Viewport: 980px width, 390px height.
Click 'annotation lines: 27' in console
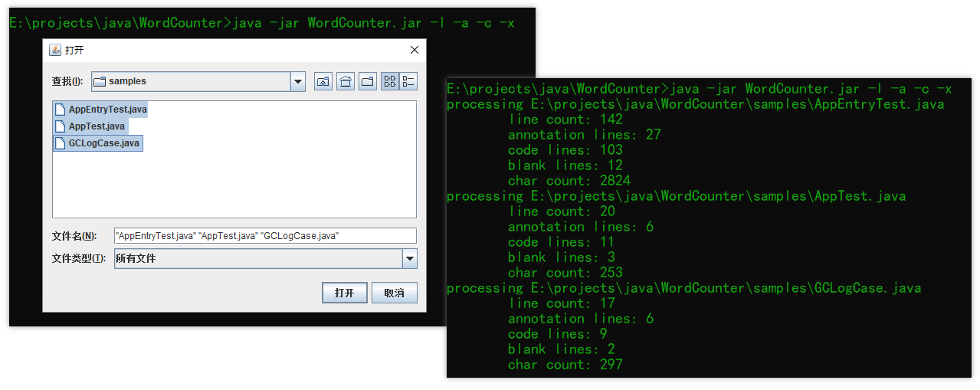(x=585, y=135)
